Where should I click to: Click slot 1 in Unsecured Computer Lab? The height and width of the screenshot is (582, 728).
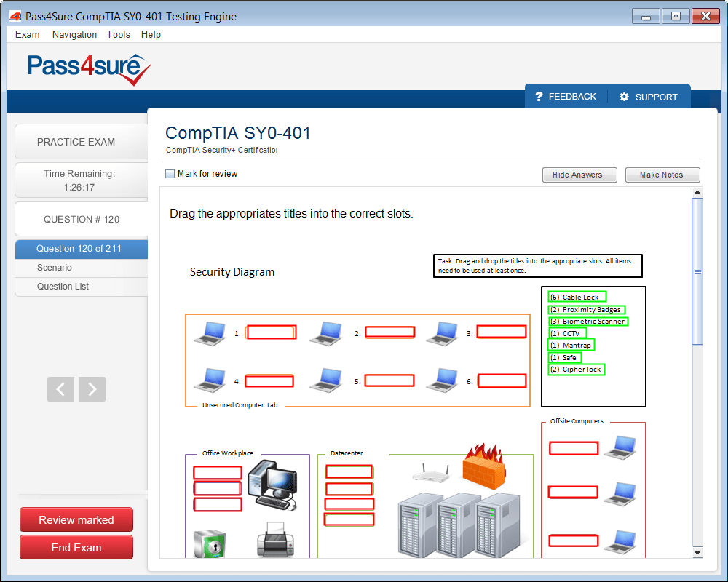point(271,332)
